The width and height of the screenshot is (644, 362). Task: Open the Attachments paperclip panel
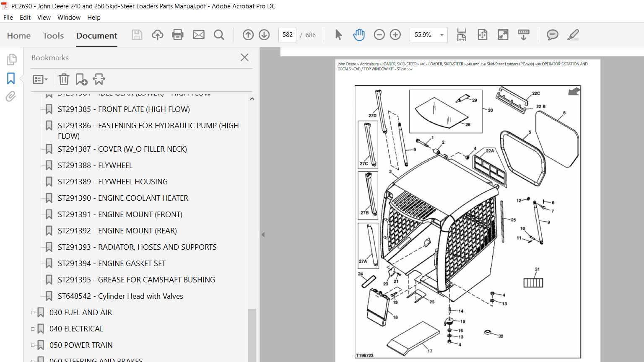tap(11, 97)
